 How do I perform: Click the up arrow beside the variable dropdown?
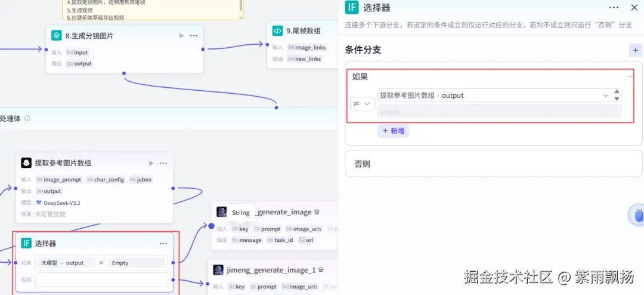[x=617, y=92]
